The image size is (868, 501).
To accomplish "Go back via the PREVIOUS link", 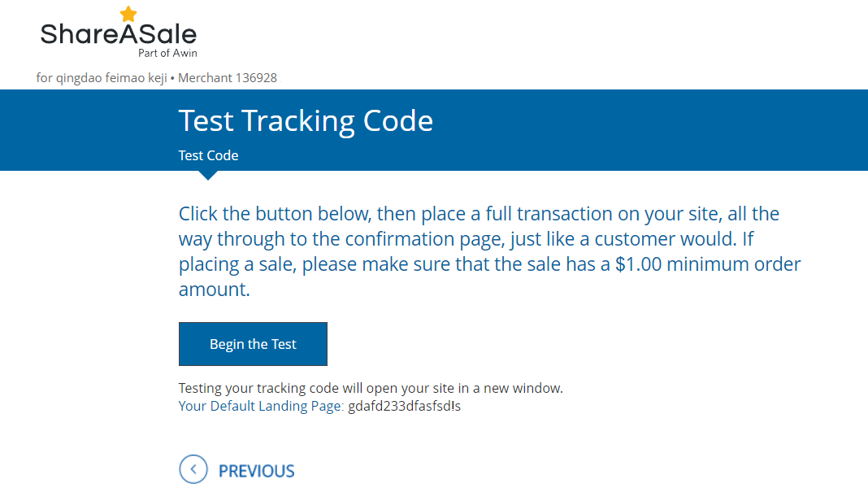I will coord(256,471).
